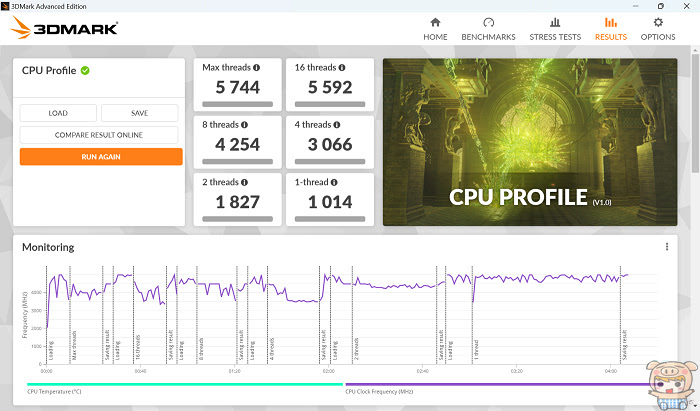Show info for 8 threads score
Image resolution: width=700 pixels, height=411 pixels.
(x=244, y=125)
